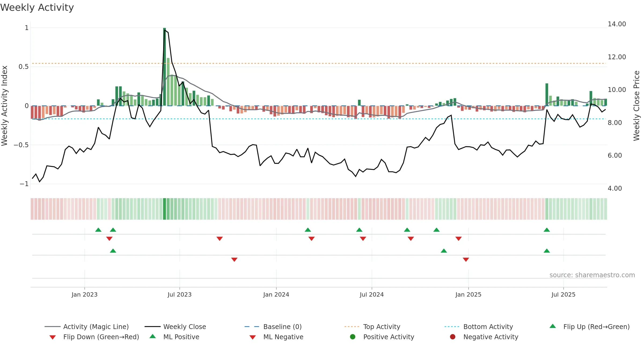Click the Jul 2025 x-axis label

(x=563, y=294)
